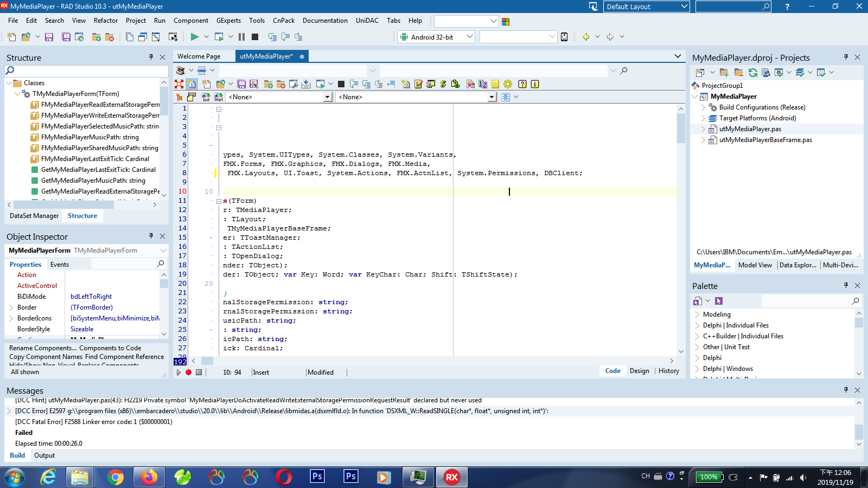Click the Intf jump-to-interface icon
Viewport: 868px width, 488px height.
pyautogui.click(x=206, y=97)
